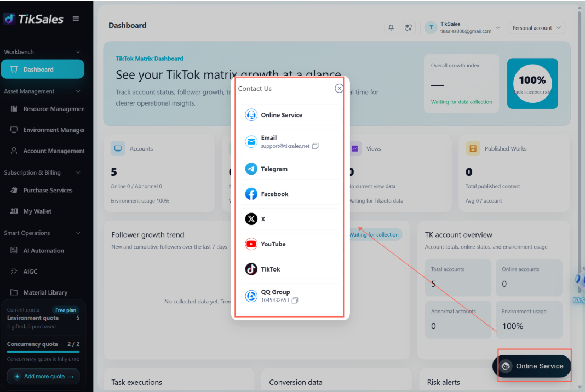Open the TikTok contact entry

point(290,269)
